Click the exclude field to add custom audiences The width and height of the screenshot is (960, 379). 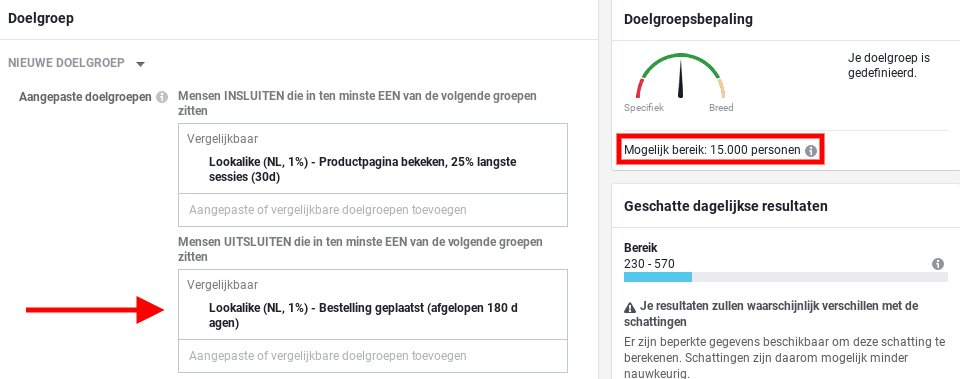[x=373, y=356]
